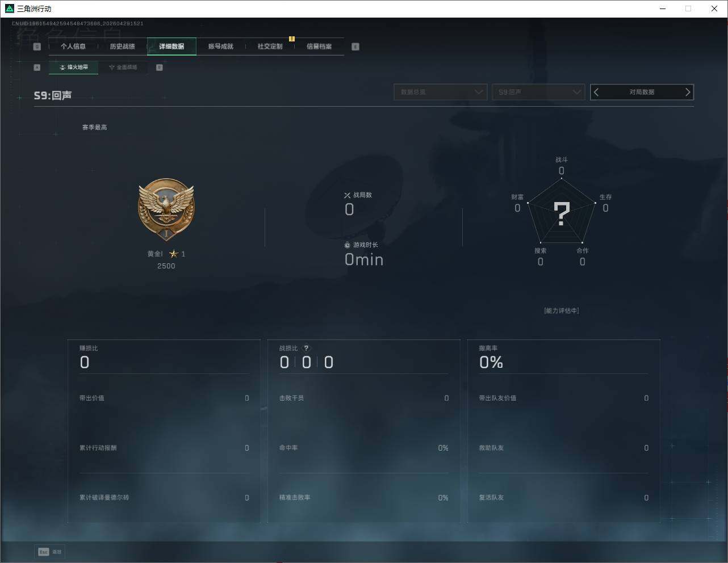
Task: Click the 0min play time value
Action: 364,260
